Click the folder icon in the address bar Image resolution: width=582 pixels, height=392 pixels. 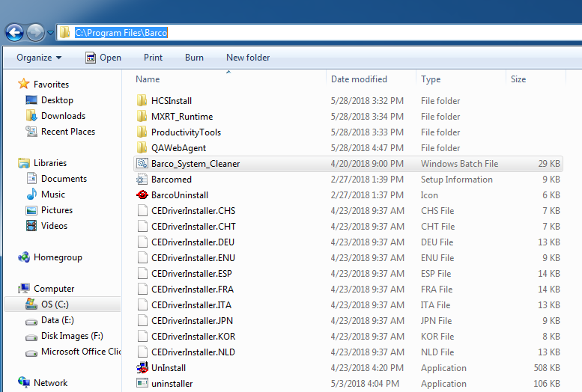click(x=64, y=32)
